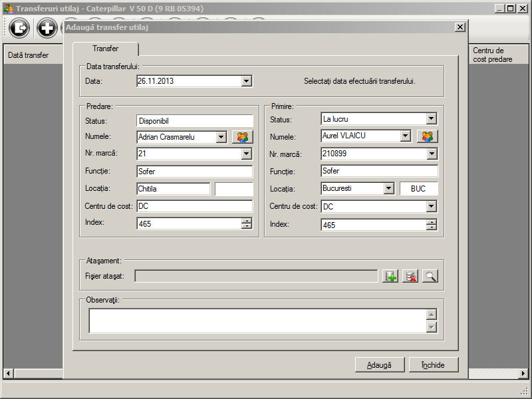The width and height of the screenshot is (532, 399).
Task: Close the Transferuri utilaj main window
Action: pyautogui.click(x=523, y=9)
